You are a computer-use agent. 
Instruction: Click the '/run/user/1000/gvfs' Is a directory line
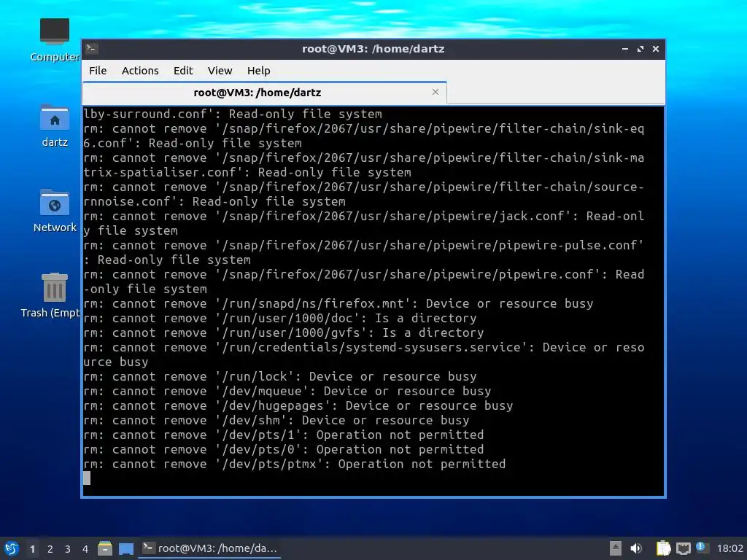click(x=284, y=332)
